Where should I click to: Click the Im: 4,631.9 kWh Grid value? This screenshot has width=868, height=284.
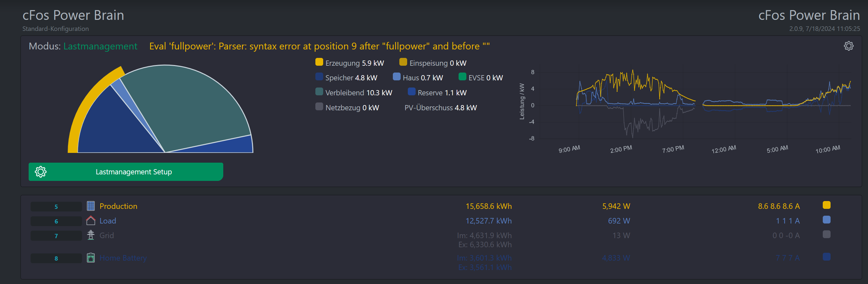(x=484, y=236)
